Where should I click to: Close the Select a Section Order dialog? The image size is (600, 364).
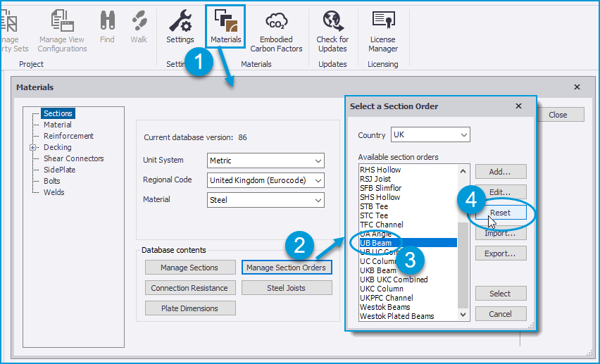coord(518,106)
